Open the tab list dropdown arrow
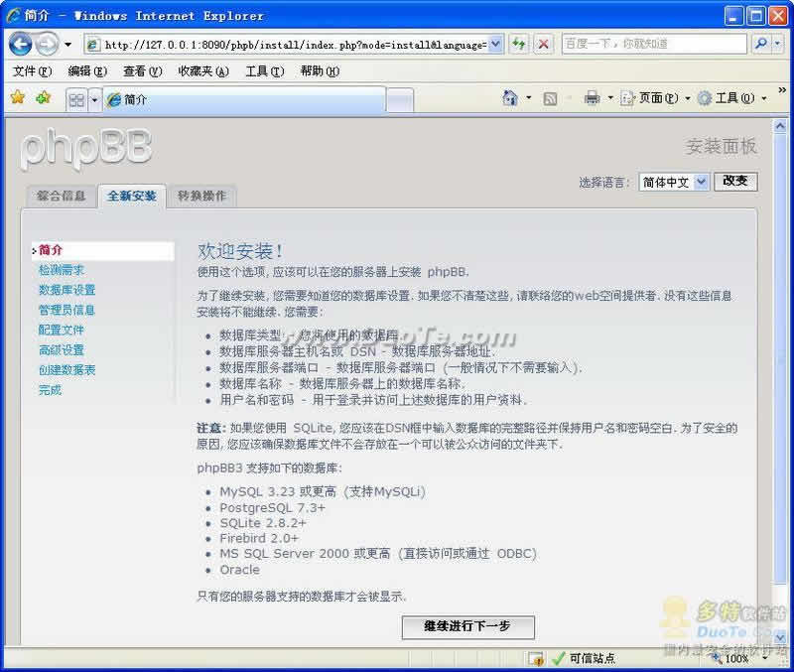The image size is (794, 672). [x=94, y=100]
